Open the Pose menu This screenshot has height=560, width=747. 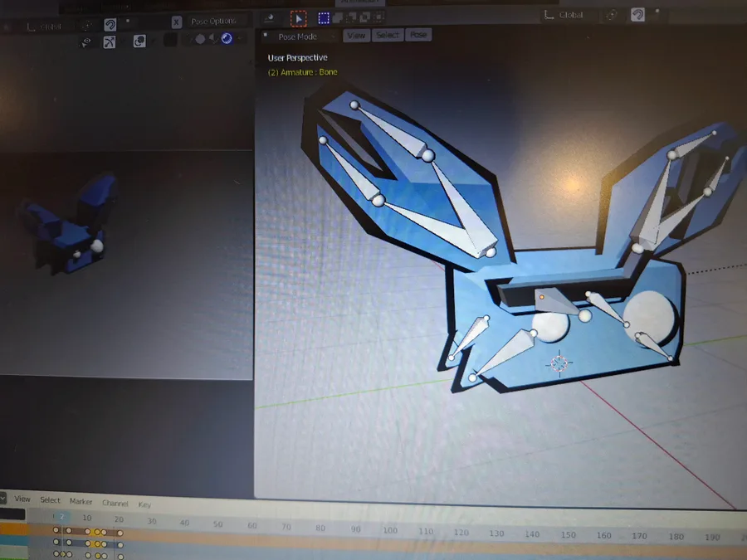click(418, 34)
